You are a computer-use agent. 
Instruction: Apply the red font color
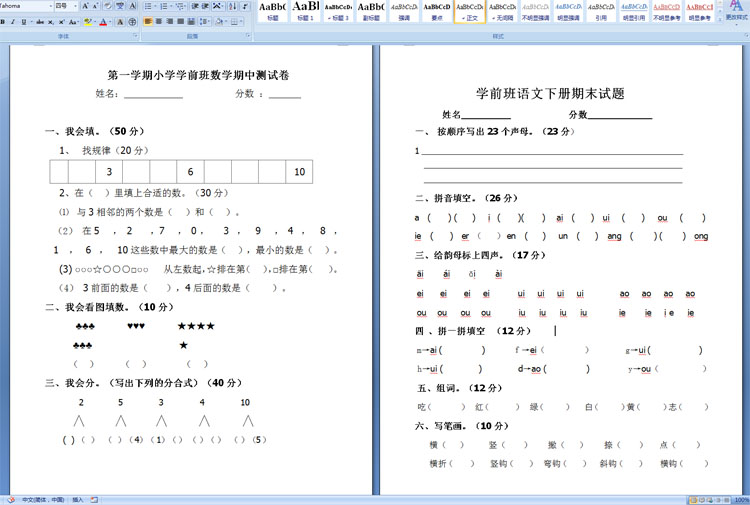click(103, 22)
